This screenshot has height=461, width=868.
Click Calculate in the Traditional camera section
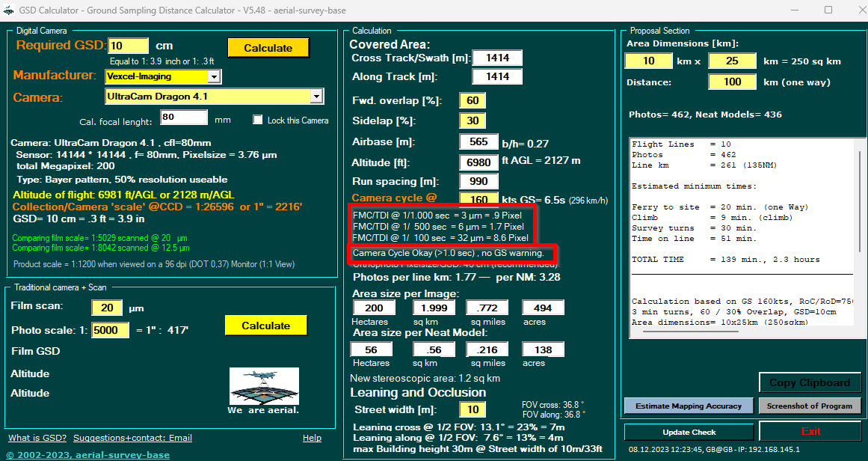pos(268,326)
